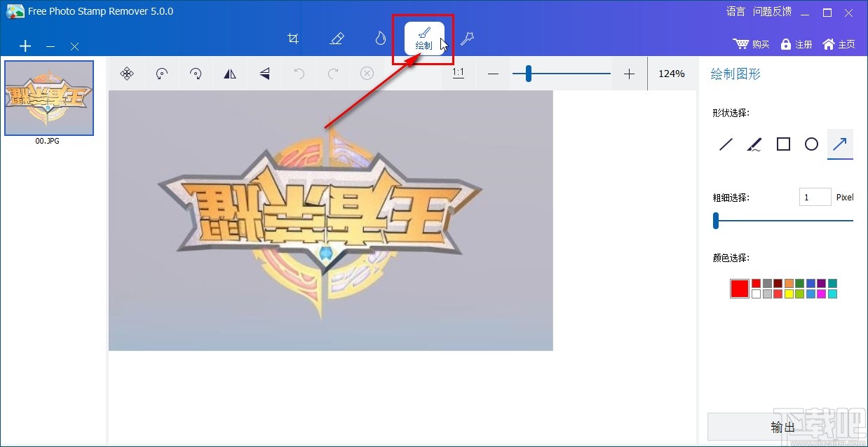Select the rectangle shape option
Image resolution: width=868 pixels, height=447 pixels.
[783, 144]
